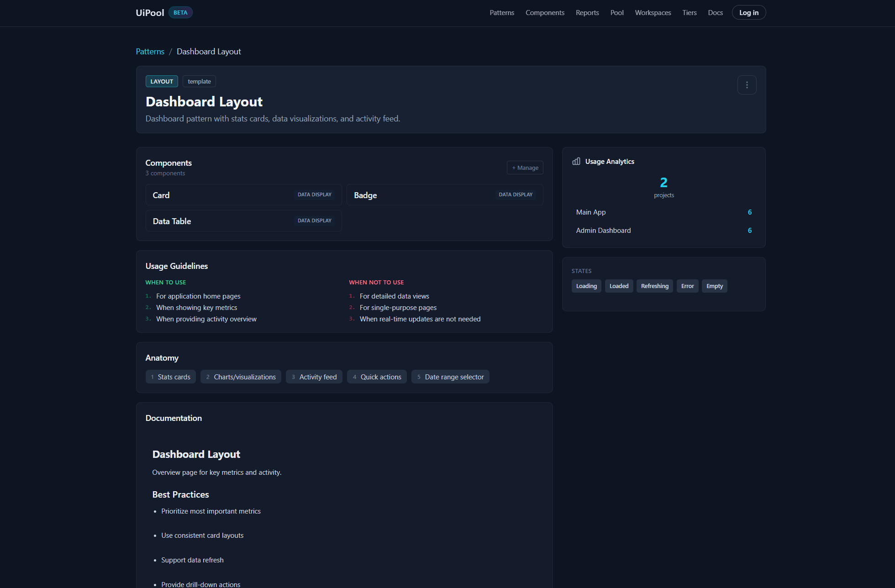The width and height of the screenshot is (895, 588).
Task: Click 'Use consistent card layouts' bullet
Action: tap(202, 535)
